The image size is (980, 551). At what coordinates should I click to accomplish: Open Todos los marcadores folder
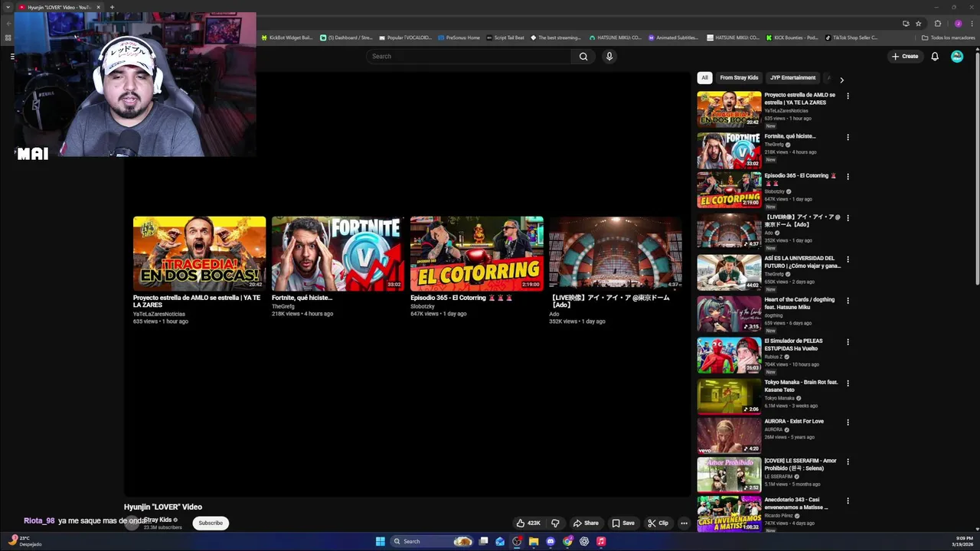click(949, 37)
